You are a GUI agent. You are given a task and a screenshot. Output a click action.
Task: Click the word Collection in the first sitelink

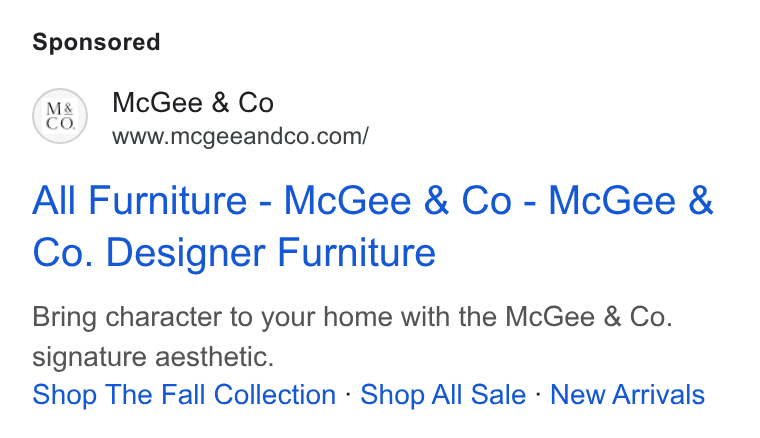pos(275,394)
